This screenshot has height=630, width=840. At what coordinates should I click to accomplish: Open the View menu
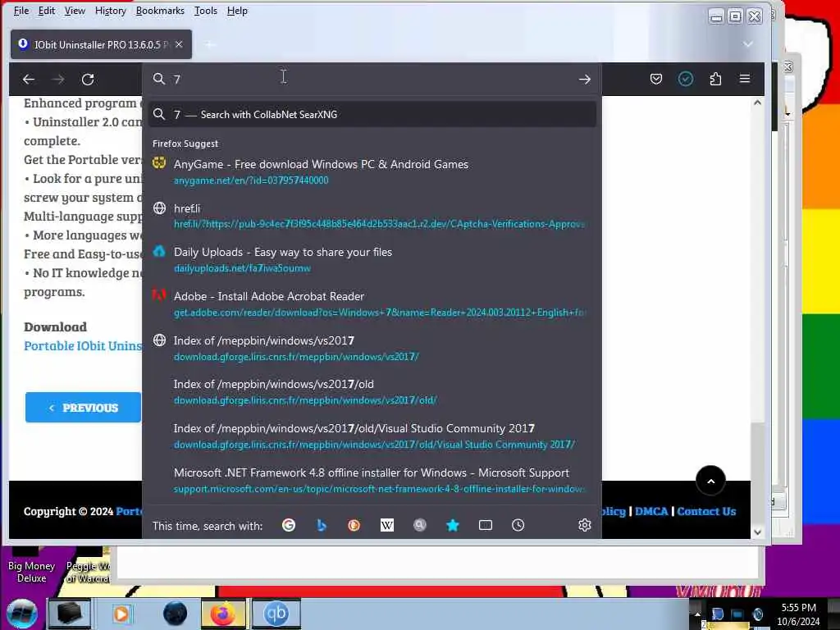click(75, 11)
